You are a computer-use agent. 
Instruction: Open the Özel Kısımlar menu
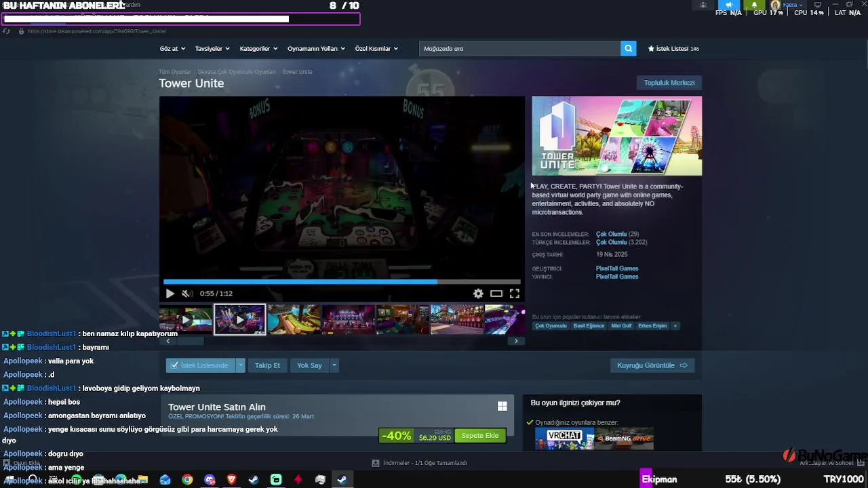coord(376,49)
